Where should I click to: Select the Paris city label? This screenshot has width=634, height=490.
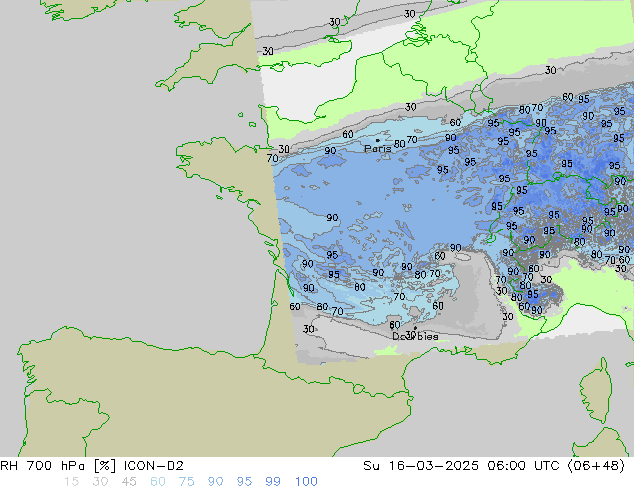(377, 149)
